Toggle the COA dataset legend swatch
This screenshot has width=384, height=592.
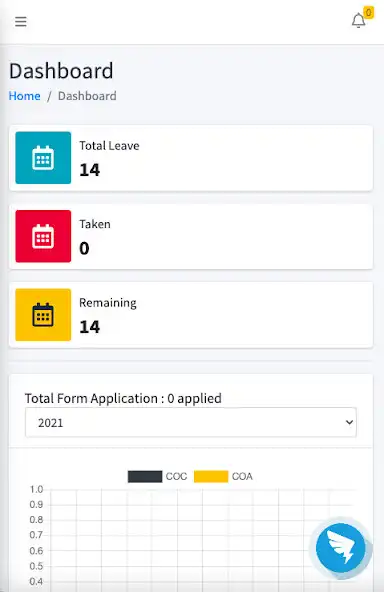(x=211, y=476)
